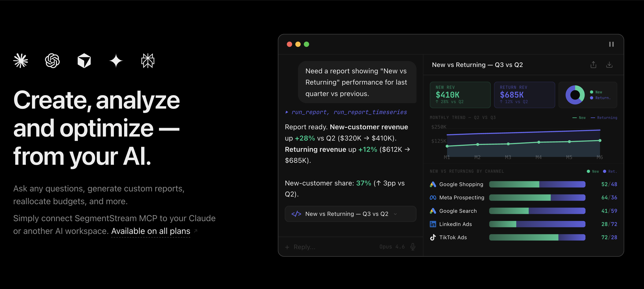
Task: Download the New vs Returning report
Action: 609,65
